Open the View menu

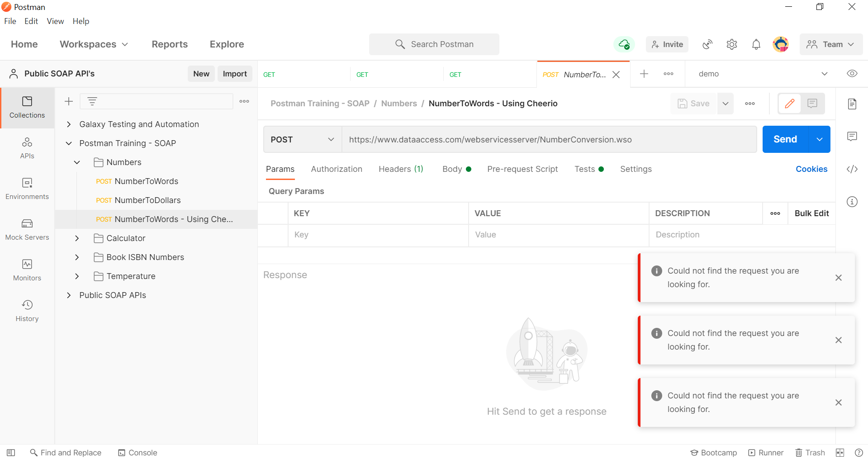55,21
